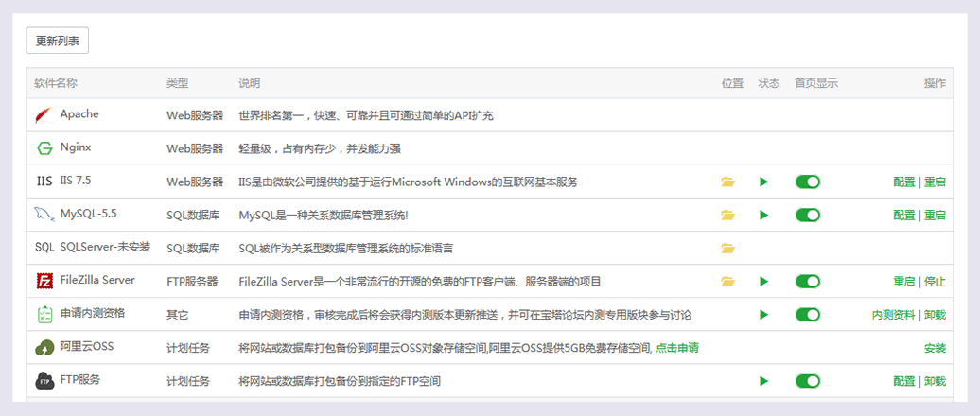Click 停止 link for FileZilla Server

click(x=935, y=281)
